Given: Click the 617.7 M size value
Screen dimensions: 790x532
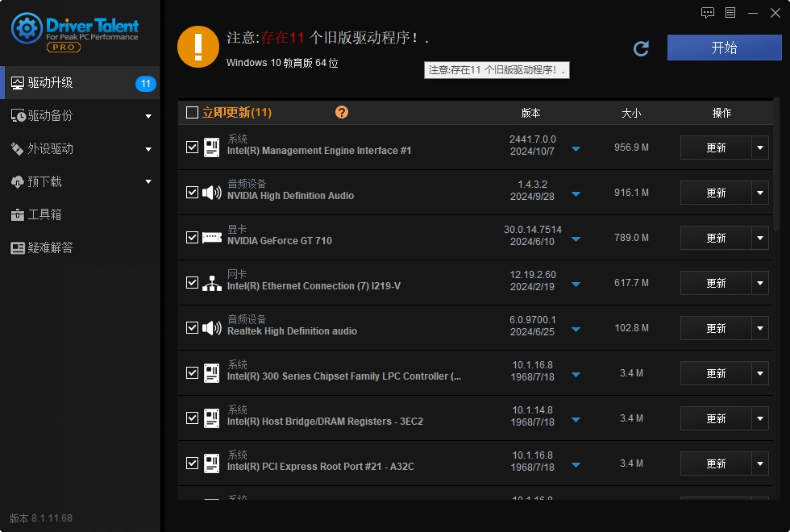Looking at the screenshot, I should coord(631,283).
